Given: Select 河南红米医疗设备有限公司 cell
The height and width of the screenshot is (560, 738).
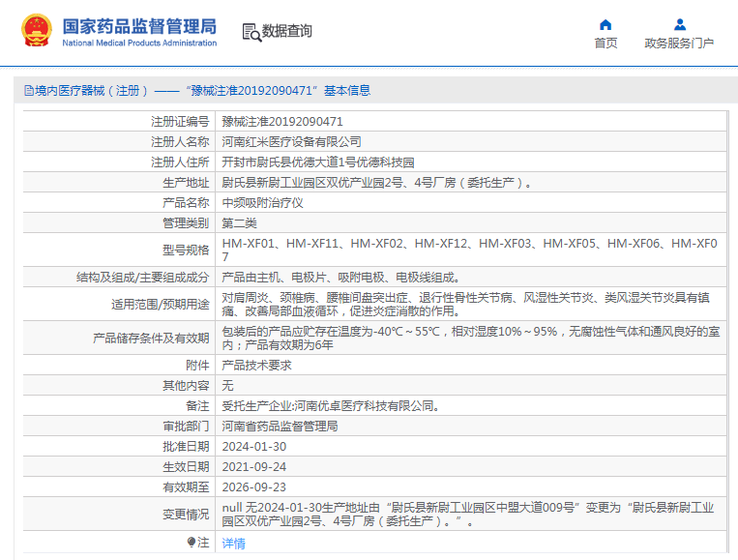Looking at the screenshot, I should pos(291,142).
